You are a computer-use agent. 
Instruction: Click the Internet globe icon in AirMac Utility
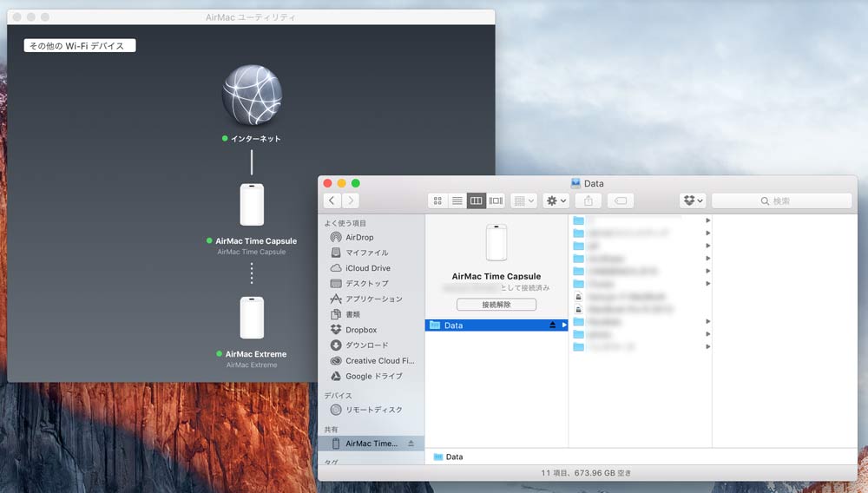[x=252, y=95]
